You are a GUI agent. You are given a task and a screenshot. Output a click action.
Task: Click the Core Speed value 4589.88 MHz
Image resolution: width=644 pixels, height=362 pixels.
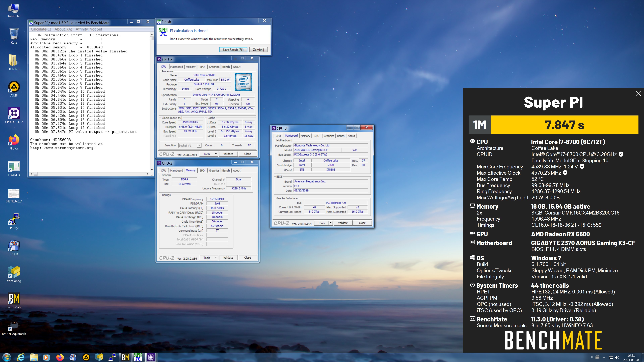(x=190, y=122)
